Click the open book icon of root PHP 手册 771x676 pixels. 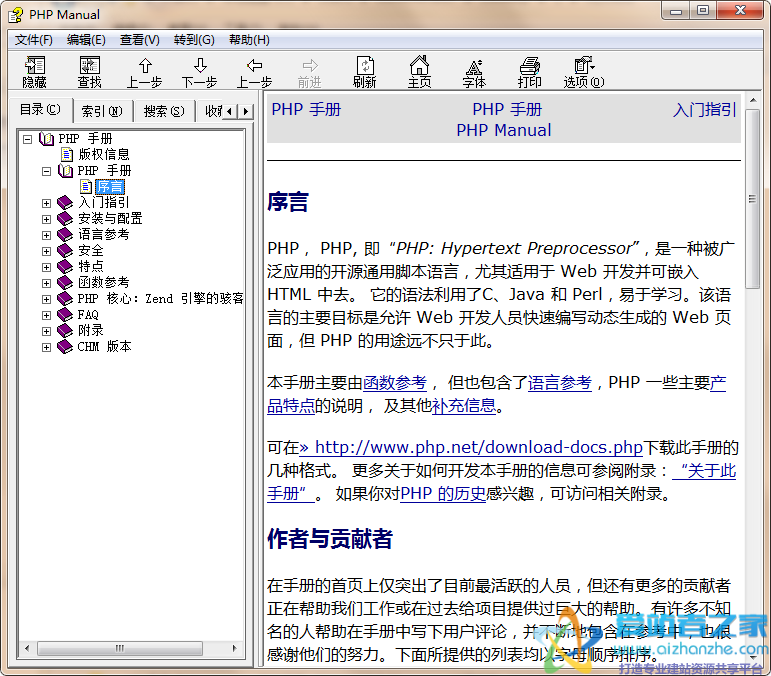[x=46, y=139]
